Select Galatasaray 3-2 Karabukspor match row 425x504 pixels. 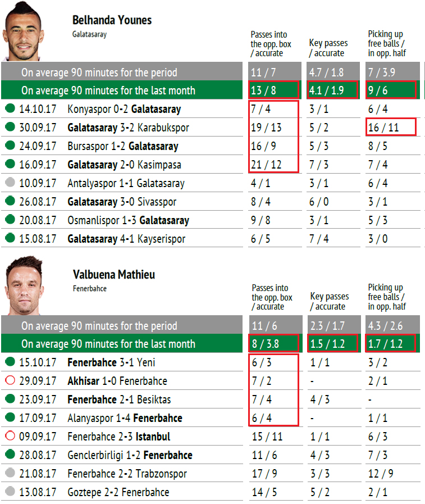pyautogui.click(x=211, y=128)
